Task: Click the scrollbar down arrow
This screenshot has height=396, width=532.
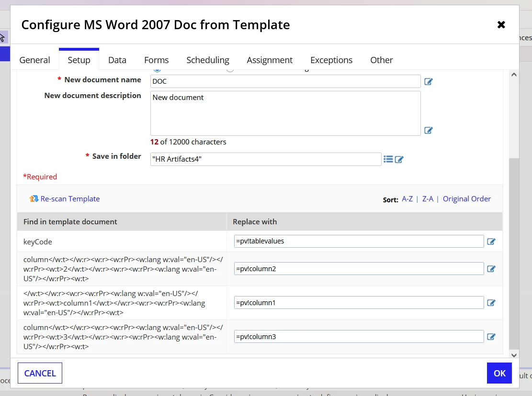Action: pyautogui.click(x=514, y=355)
